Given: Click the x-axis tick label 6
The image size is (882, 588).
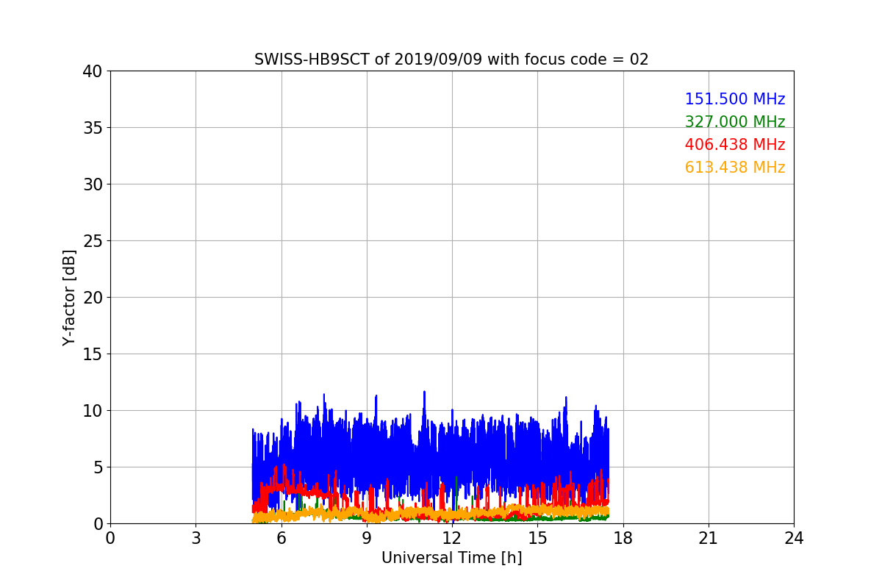Looking at the screenshot, I should click(x=281, y=538).
